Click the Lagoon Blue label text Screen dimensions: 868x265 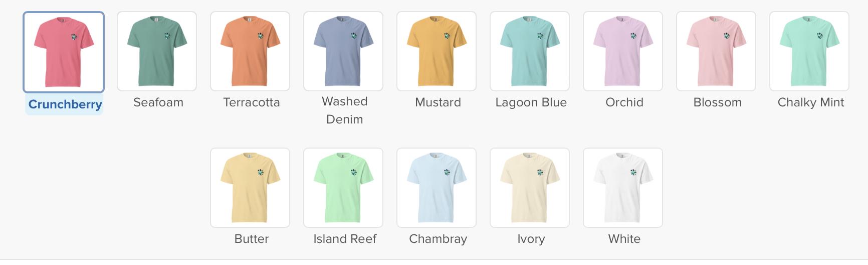(x=531, y=102)
